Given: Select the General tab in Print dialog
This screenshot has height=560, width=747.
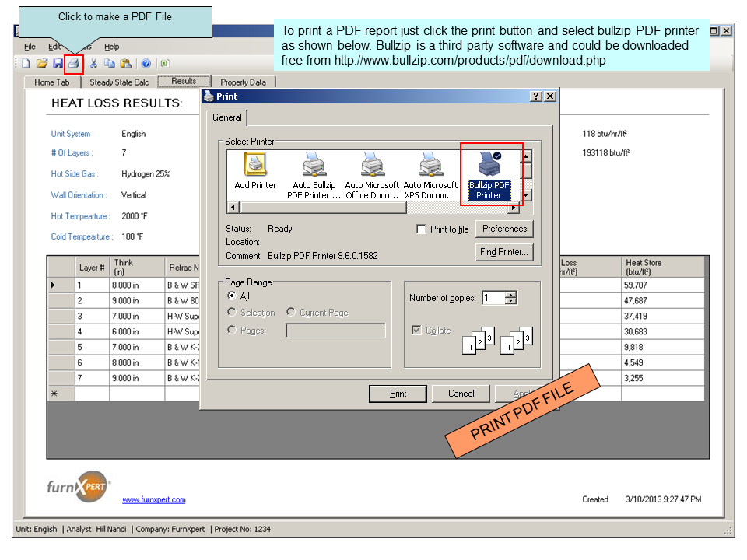Looking at the screenshot, I should point(226,117).
